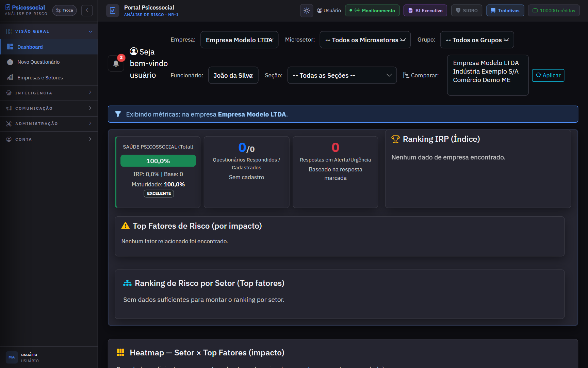Collapse the sidebar with chevron button
Image resolution: width=588 pixels, height=368 pixels.
pos(87,10)
